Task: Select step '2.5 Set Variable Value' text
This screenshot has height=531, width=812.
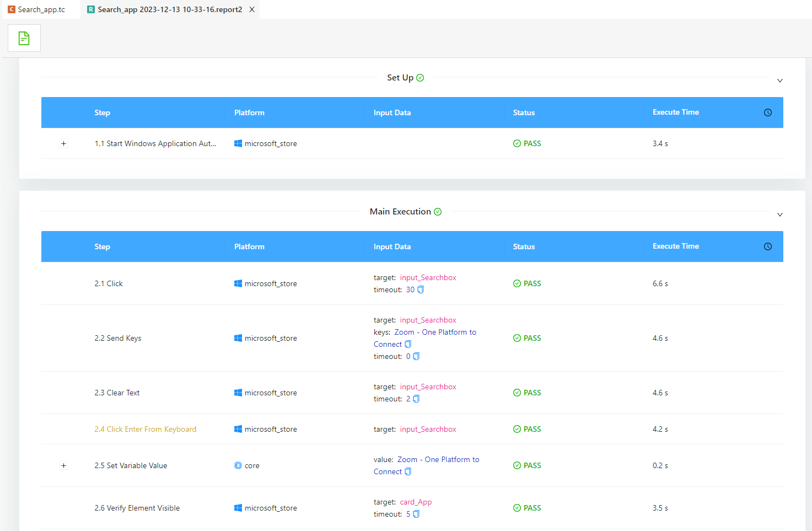Action: [131, 465]
